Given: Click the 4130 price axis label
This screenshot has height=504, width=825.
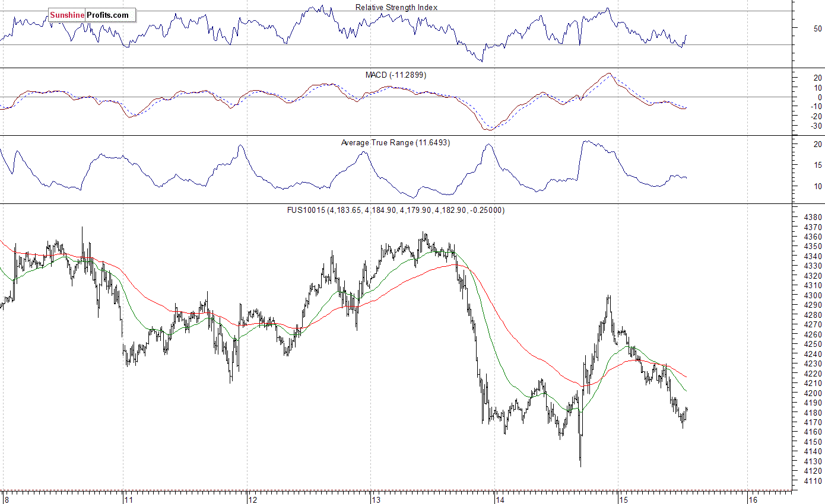Looking at the screenshot, I should point(812,461).
